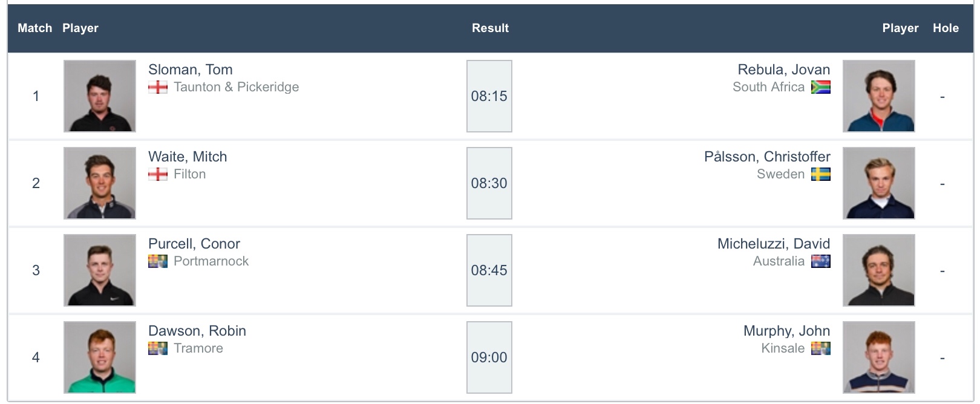Click the Match column header
Image resolution: width=980 pixels, height=404 pixels.
pyautogui.click(x=34, y=28)
